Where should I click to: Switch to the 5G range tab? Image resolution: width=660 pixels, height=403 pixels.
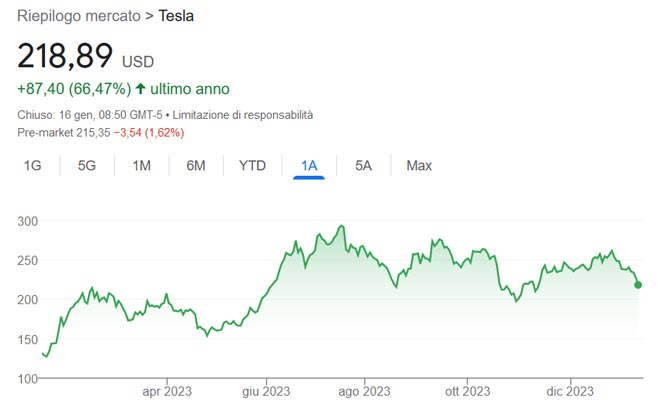[87, 166]
